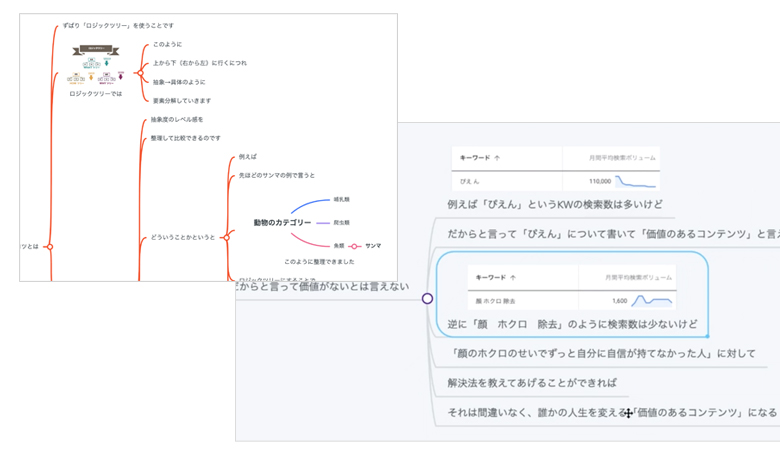The width and height of the screenshot is (780, 470).
Task: Click the pink circle before サンマ
Action: (354, 246)
